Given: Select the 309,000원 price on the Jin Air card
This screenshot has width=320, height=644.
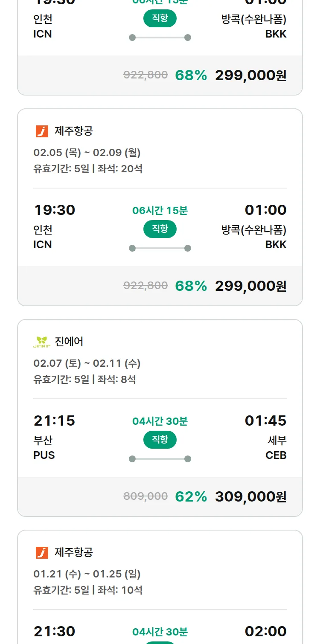Looking at the screenshot, I should click(x=250, y=496).
